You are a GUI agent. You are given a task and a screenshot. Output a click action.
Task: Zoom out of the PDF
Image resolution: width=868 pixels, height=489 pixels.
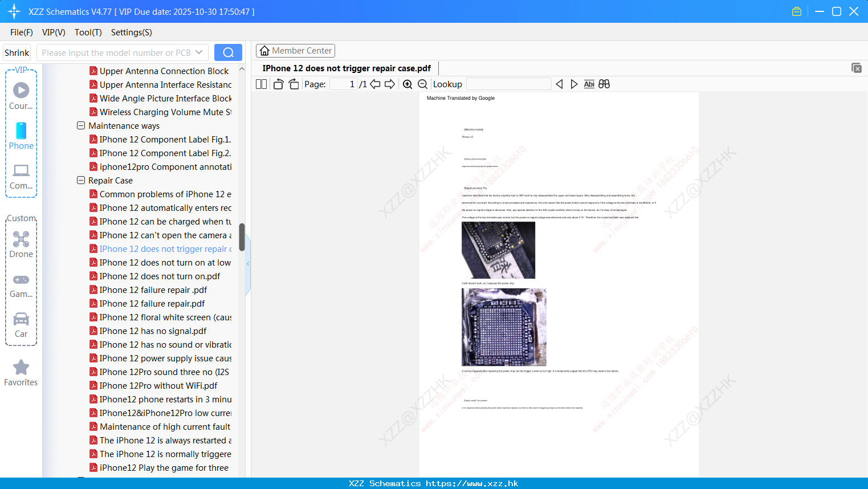pyautogui.click(x=422, y=84)
